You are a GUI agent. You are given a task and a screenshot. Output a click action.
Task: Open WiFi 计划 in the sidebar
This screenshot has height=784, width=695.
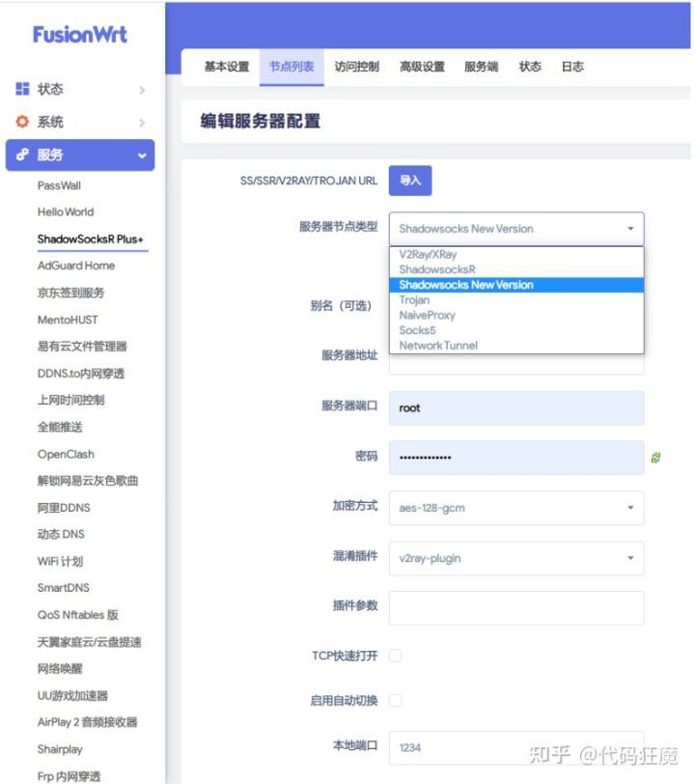[61, 561]
